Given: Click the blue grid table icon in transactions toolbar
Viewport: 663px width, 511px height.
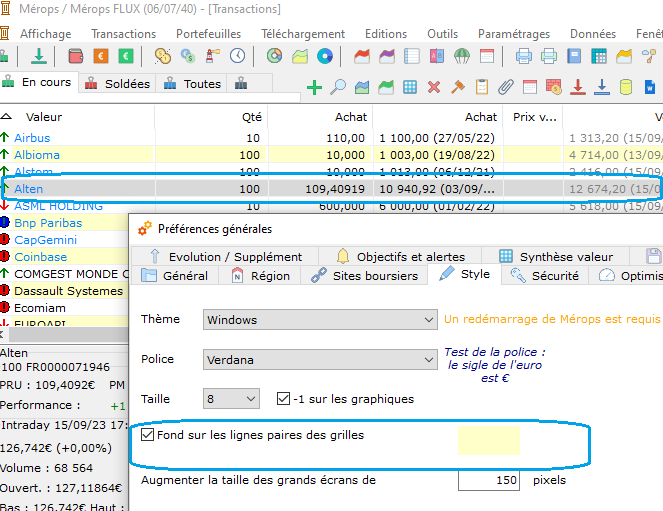Looking at the screenshot, I should pyautogui.click(x=410, y=87).
